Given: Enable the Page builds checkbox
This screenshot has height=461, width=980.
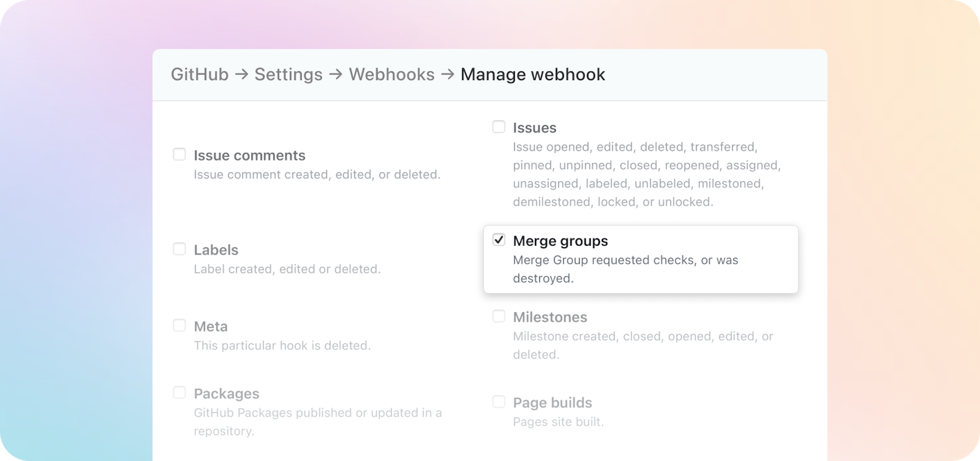Looking at the screenshot, I should (499, 401).
